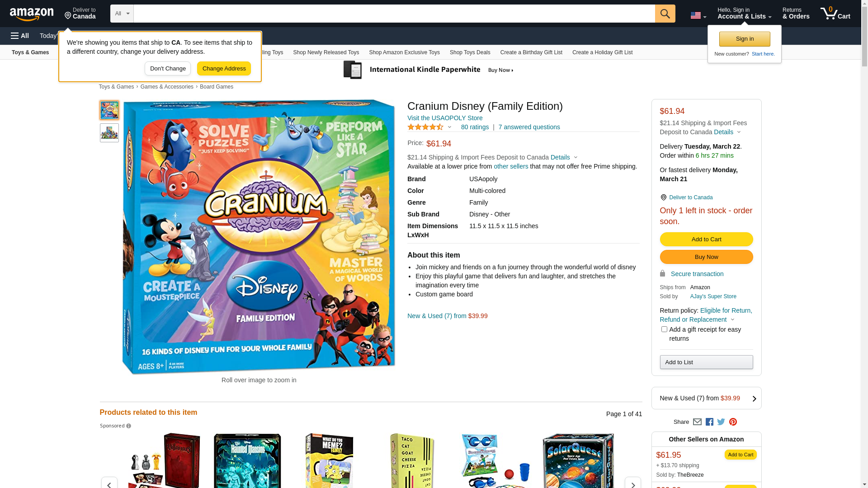Open the shopping cart icon
Image resolution: width=868 pixels, height=488 pixels.
(x=835, y=14)
